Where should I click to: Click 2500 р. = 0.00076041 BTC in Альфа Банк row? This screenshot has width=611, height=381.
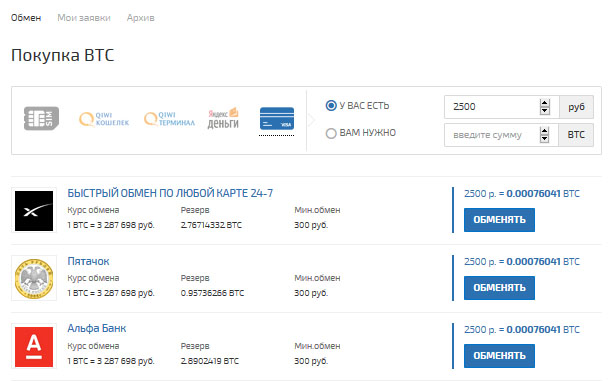522,330
